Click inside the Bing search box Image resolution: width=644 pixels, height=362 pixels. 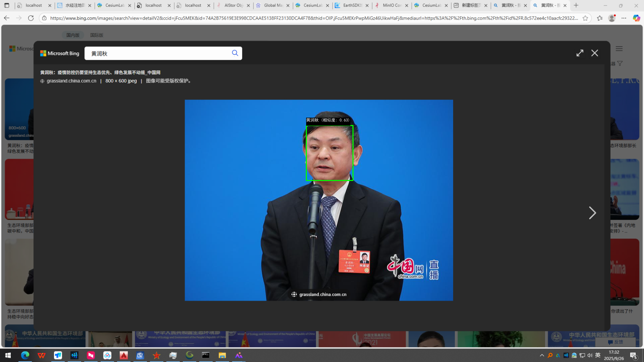pos(157,53)
